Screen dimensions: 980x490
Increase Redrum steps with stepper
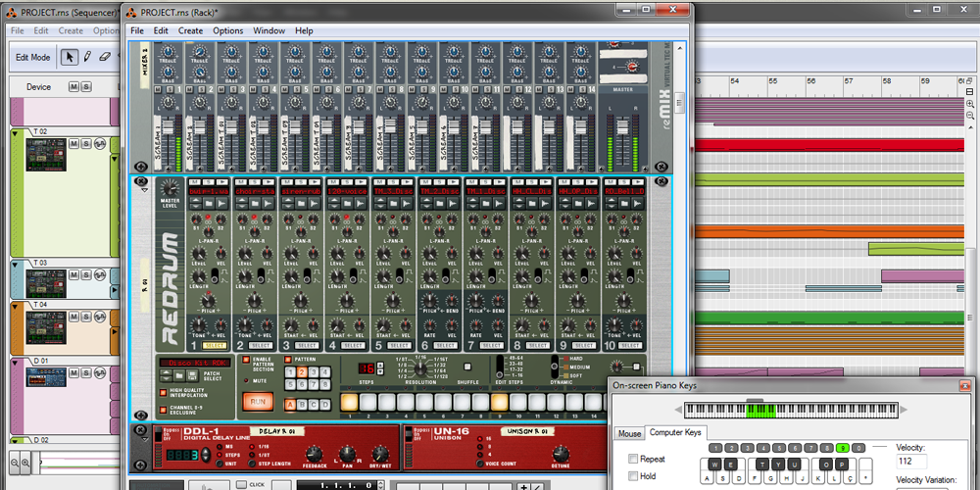point(379,365)
